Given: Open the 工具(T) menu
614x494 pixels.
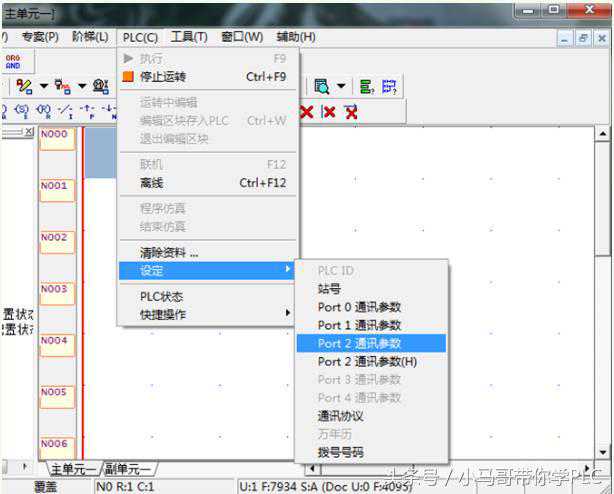Looking at the screenshot, I should (189, 37).
